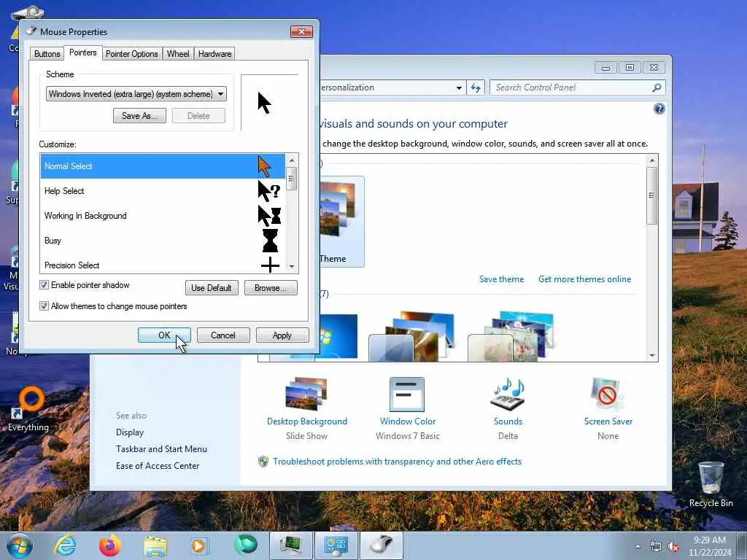This screenshot has height=560, width=747.
Task: Open Display link under See also
Action: pyautogui.click(x=130, y=432)
